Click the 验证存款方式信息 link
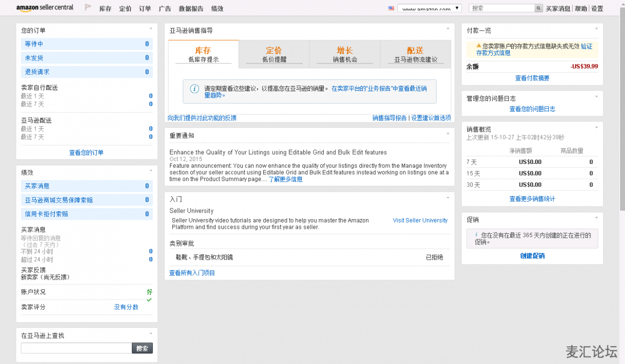 click(x=535, y=49)
